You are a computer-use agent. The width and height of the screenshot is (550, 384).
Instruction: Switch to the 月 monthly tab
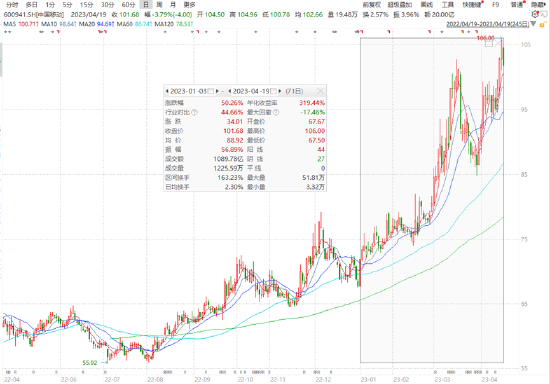pos(173,5)
